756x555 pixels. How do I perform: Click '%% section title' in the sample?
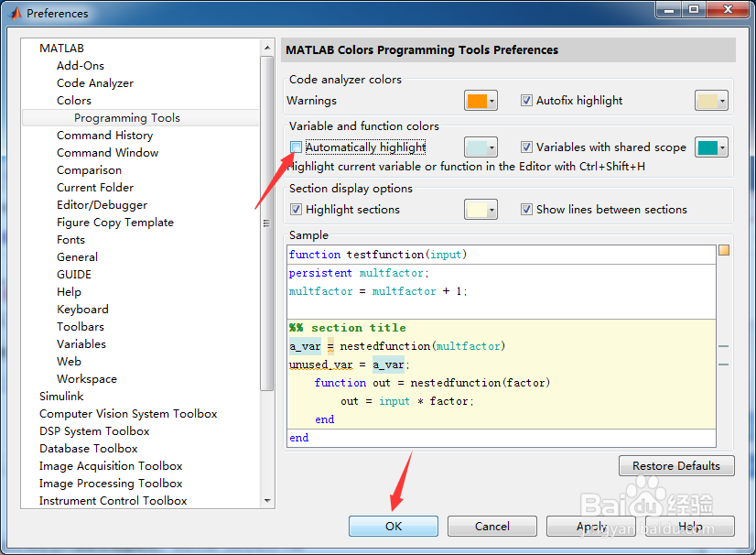click(348, 328)
